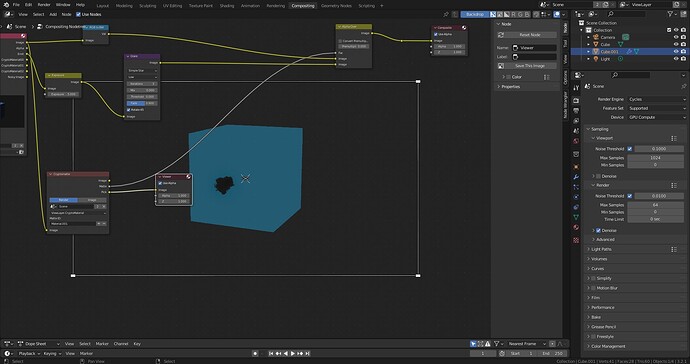Screen dimensions: 690x364
Task: Jump to the first frame of playback
Action: (x=271, y=353)
